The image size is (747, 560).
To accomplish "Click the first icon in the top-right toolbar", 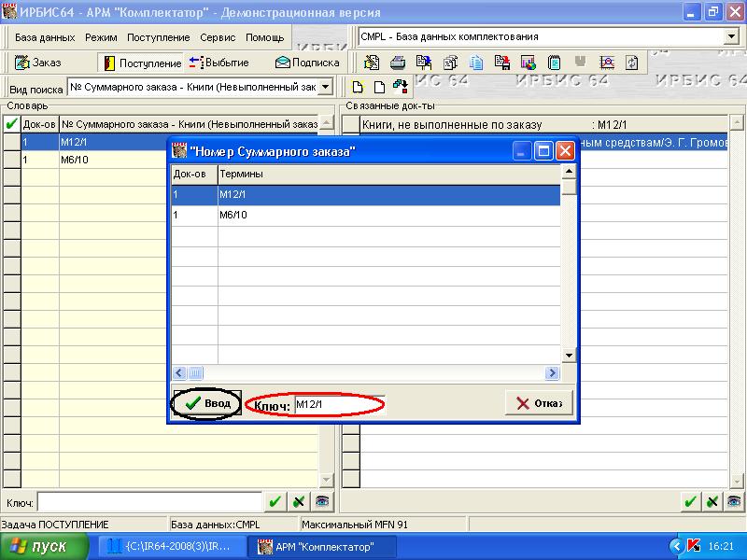I will [x=372, y=63].
